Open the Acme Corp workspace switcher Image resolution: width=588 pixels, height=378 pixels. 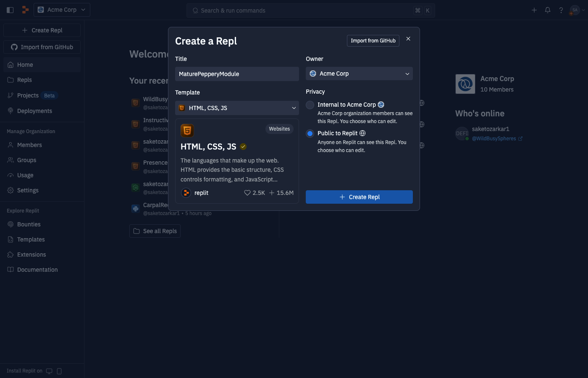pos(62,10)
